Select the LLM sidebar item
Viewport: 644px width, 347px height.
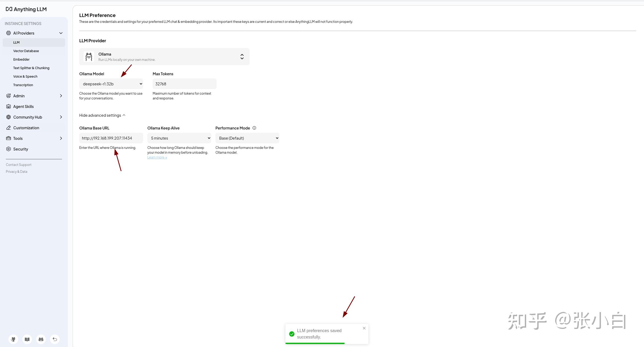coord(34,43)
